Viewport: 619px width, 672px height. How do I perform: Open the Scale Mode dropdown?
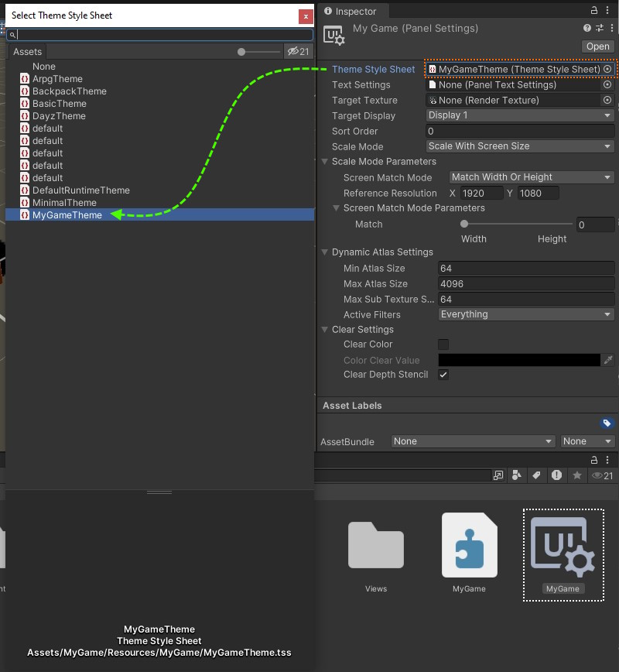(x=520, y=146)
